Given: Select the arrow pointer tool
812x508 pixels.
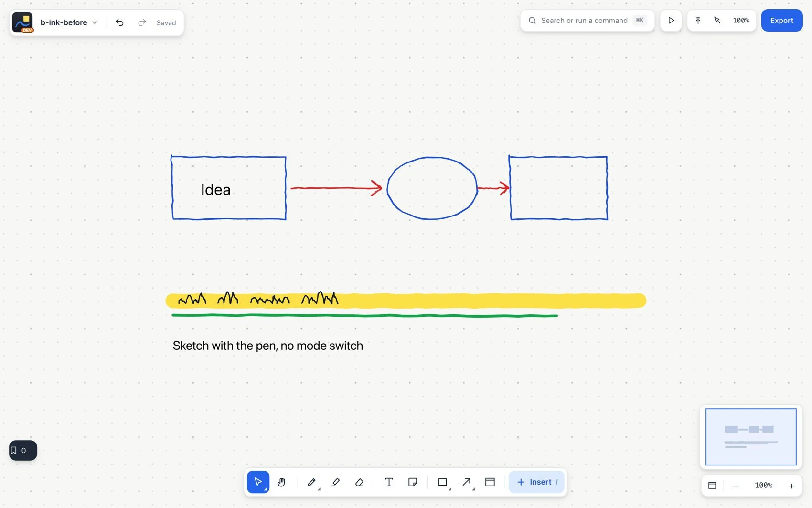Looking at the screenshot, I should 258,482.
